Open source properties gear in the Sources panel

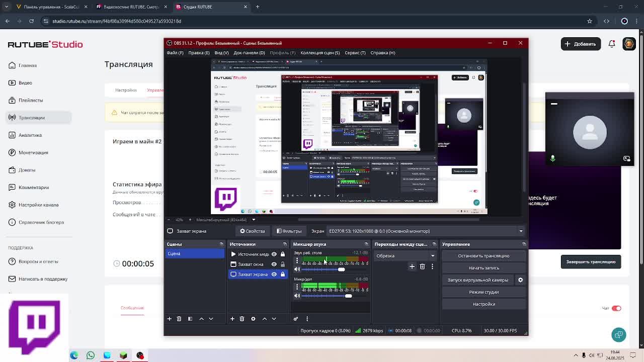pyautogui.click(x=253, y=319)
